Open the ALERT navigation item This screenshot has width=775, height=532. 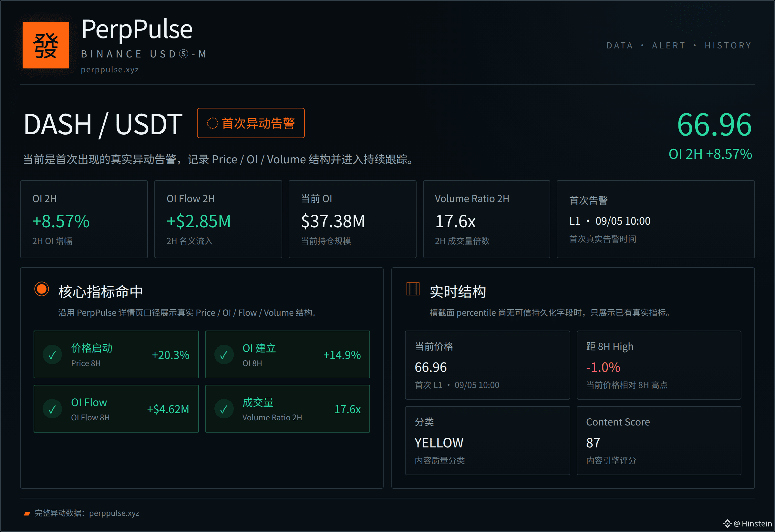(669, 45)
